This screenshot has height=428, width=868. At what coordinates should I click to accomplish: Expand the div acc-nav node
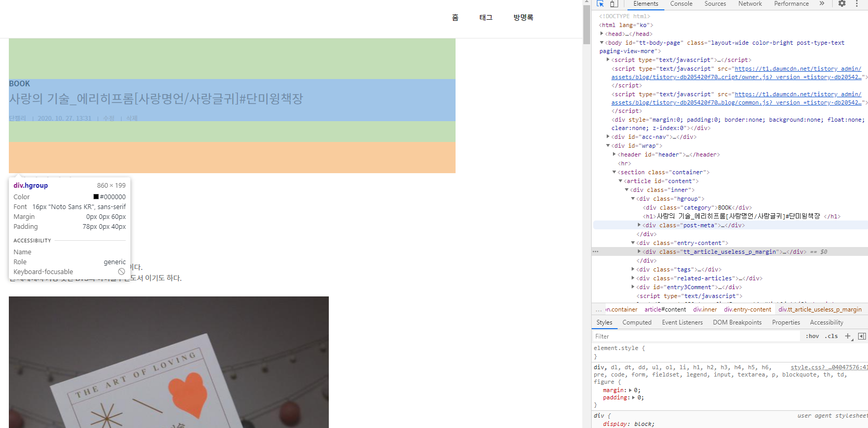pos(608,137)
